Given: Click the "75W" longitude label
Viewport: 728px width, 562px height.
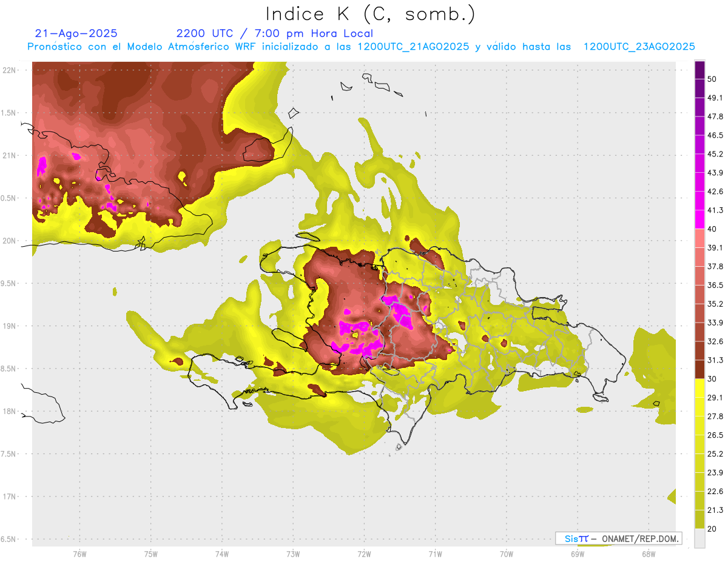Looking at the screenshot, I should (150, 554).
